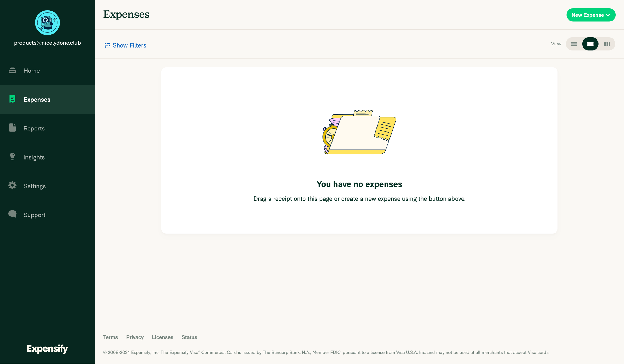
Task: Open the profile avatar at top of sidebar
Action: (x=47, y=23)
